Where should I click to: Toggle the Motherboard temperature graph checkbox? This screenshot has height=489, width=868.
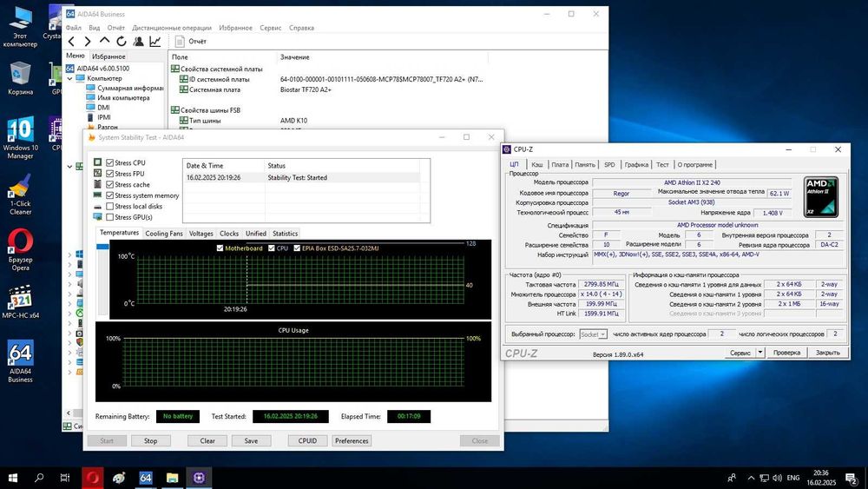pyautogui.click(x=220, y=248)
